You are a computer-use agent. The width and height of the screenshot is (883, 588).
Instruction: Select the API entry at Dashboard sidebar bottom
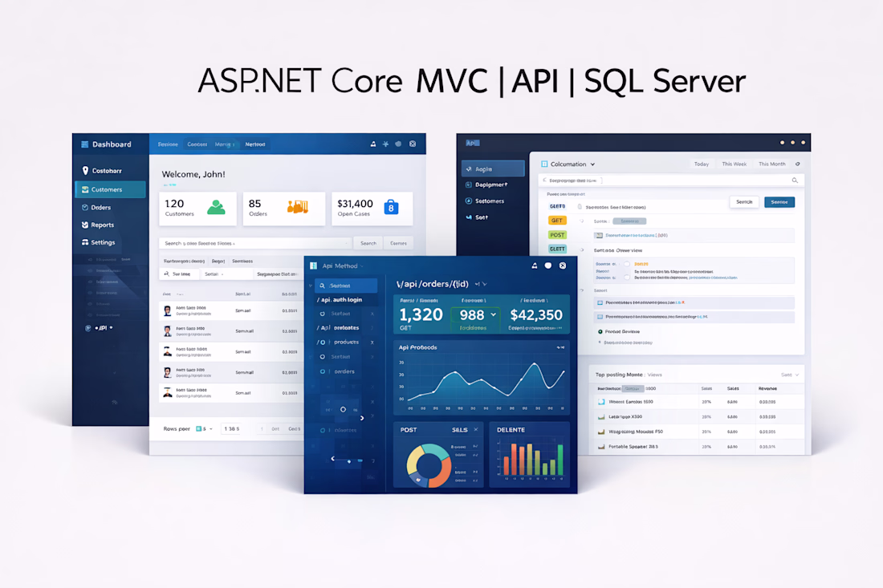(x=100, y=327)
